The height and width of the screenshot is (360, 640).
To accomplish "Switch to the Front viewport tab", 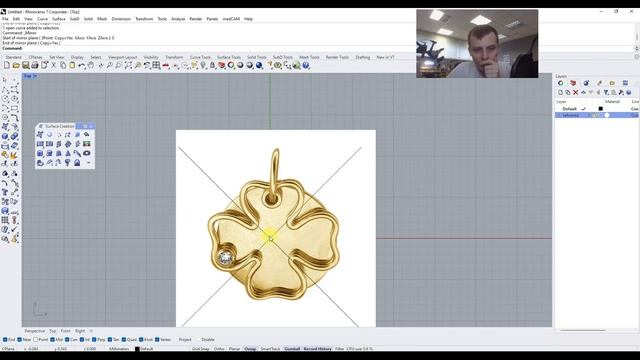I will coord(65,331).
